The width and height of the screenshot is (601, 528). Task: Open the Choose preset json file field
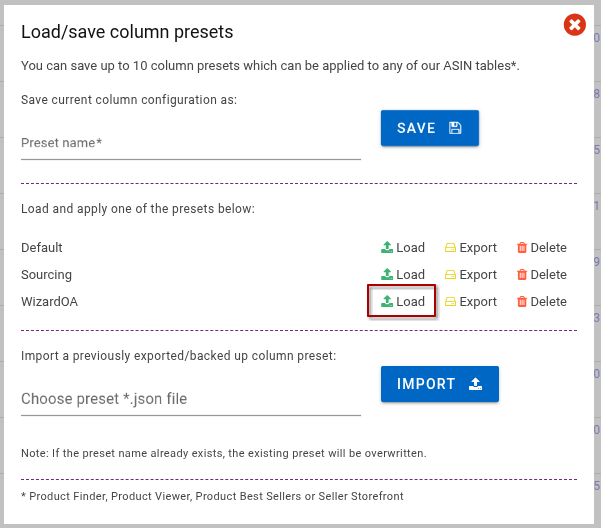(190, 399)
